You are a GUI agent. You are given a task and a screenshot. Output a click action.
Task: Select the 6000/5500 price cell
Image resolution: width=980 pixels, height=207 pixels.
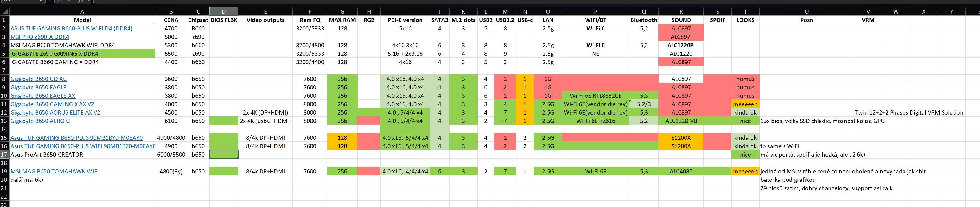[x=171, y=155]
